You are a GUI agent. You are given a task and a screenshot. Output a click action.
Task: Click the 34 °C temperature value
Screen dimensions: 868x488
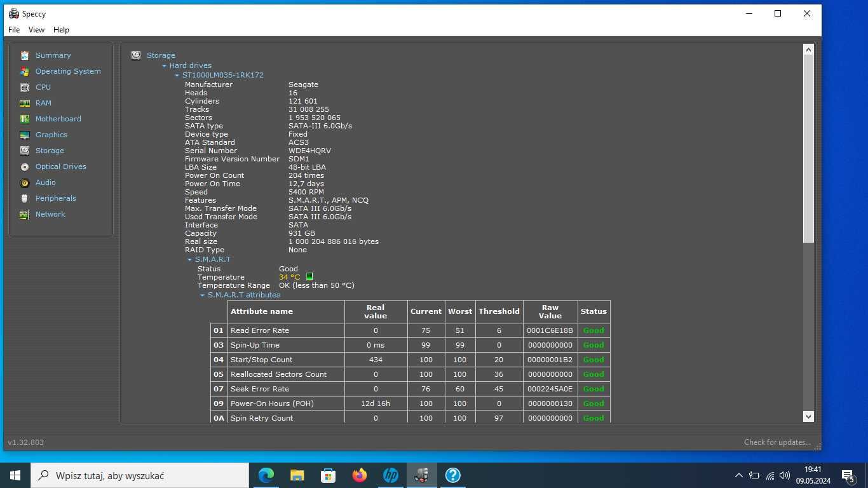(289, 277)
